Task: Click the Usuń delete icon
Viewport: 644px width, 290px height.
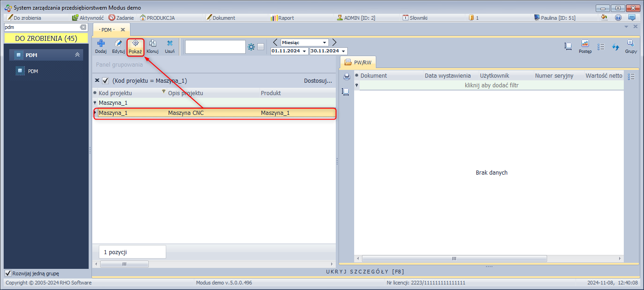Action: pos(169,44)
